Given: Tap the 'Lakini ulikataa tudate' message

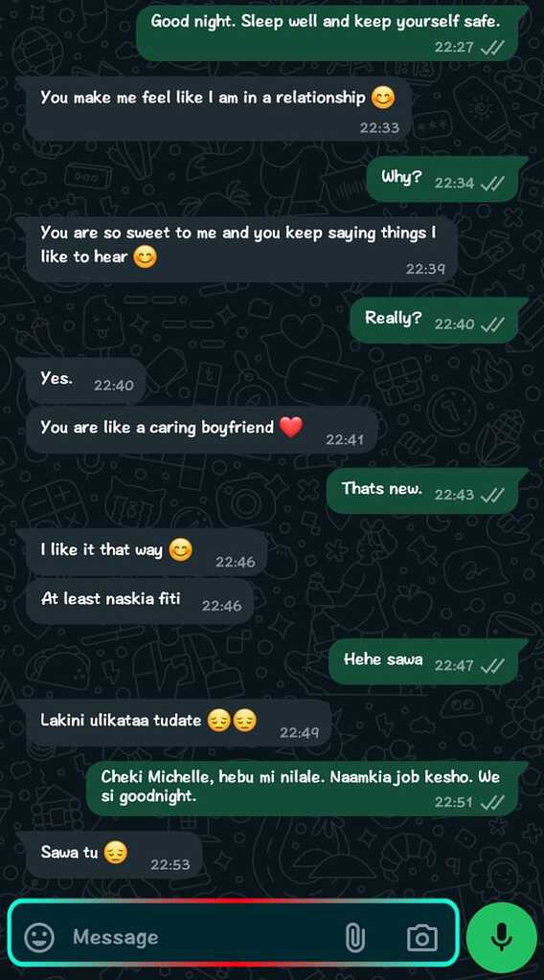Looking at the screenshot, I should (178, 723).
